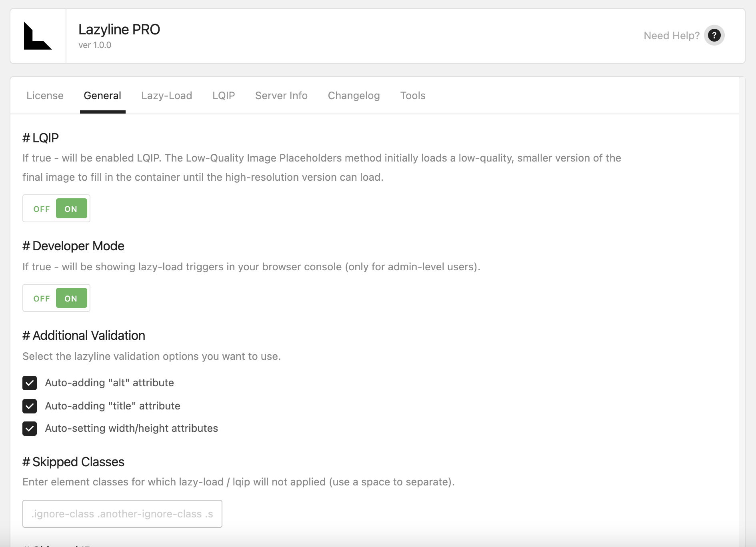Switch to the License tab
Viewport: 756px width, 547px height.
click(45, 96)
